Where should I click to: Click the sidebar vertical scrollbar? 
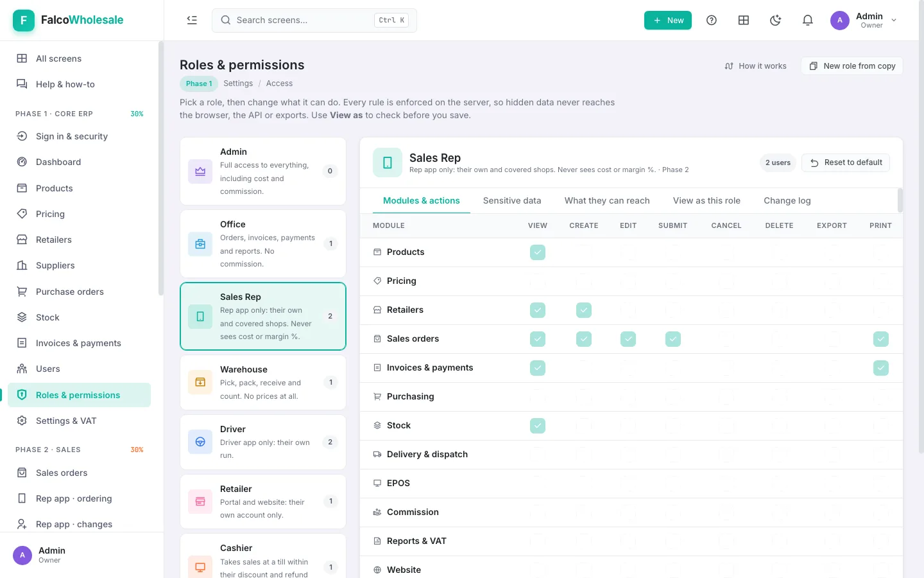(161, 168)
